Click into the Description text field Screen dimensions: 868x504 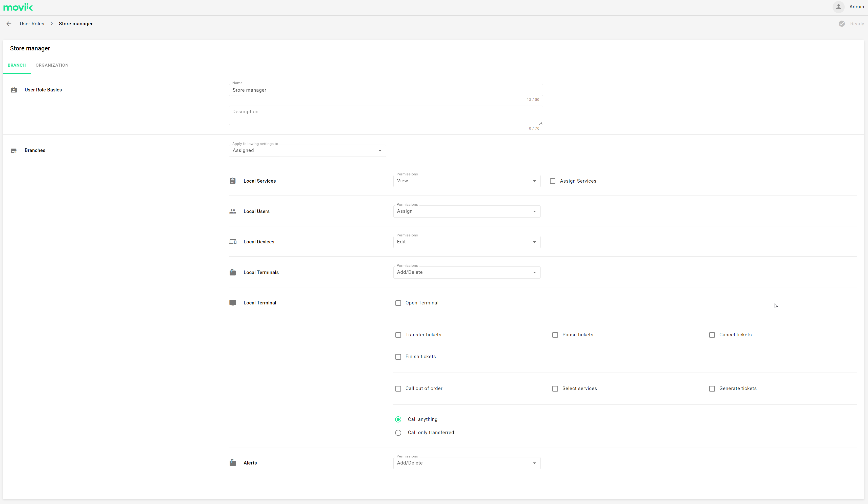point(386,115)
